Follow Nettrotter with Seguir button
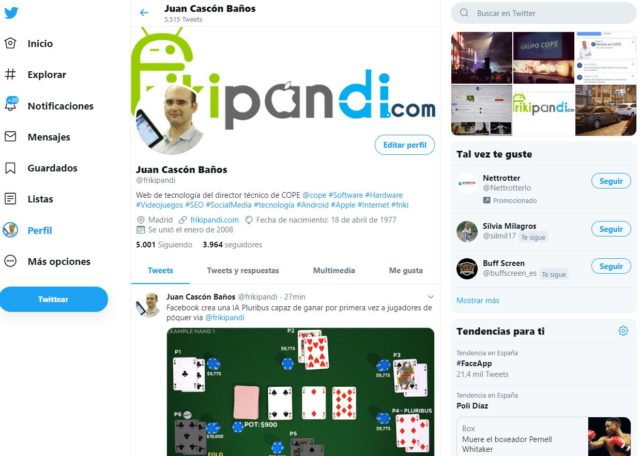This screenshot has width=640, height=456. pyautogui.click(x=611, y=181)
